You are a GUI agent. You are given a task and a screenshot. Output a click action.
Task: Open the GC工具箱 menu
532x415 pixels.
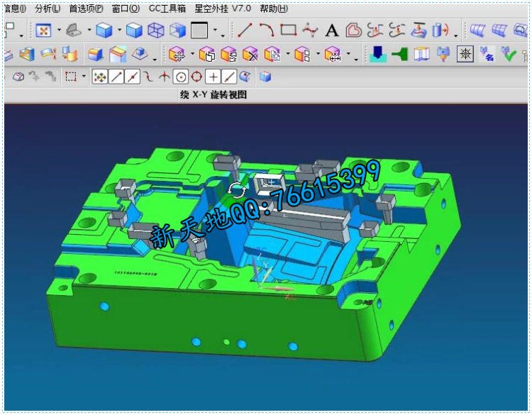tap(167, 9)
